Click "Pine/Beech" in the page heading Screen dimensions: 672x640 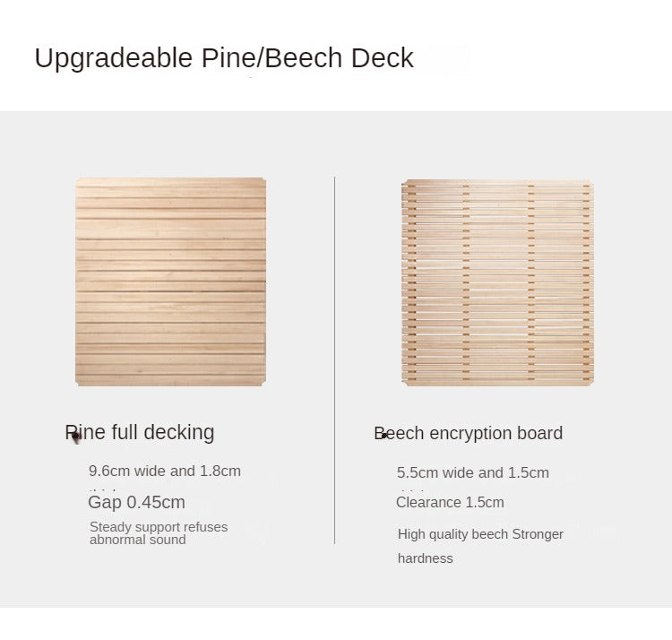click(x=271, y=58)
